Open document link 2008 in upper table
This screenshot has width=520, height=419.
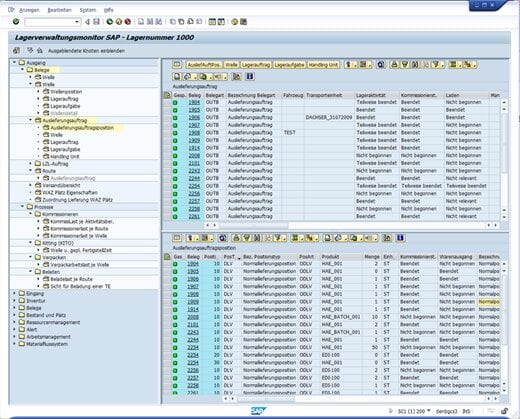point(194,156)
